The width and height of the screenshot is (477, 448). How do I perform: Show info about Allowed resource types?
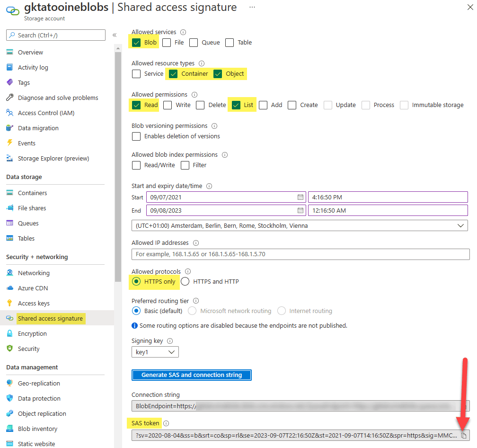[x=202, y=63]
